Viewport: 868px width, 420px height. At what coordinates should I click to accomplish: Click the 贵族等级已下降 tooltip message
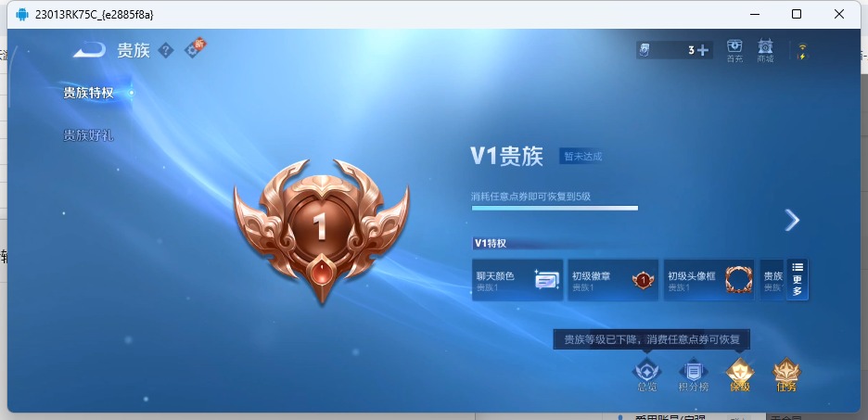tap(652, 339)
